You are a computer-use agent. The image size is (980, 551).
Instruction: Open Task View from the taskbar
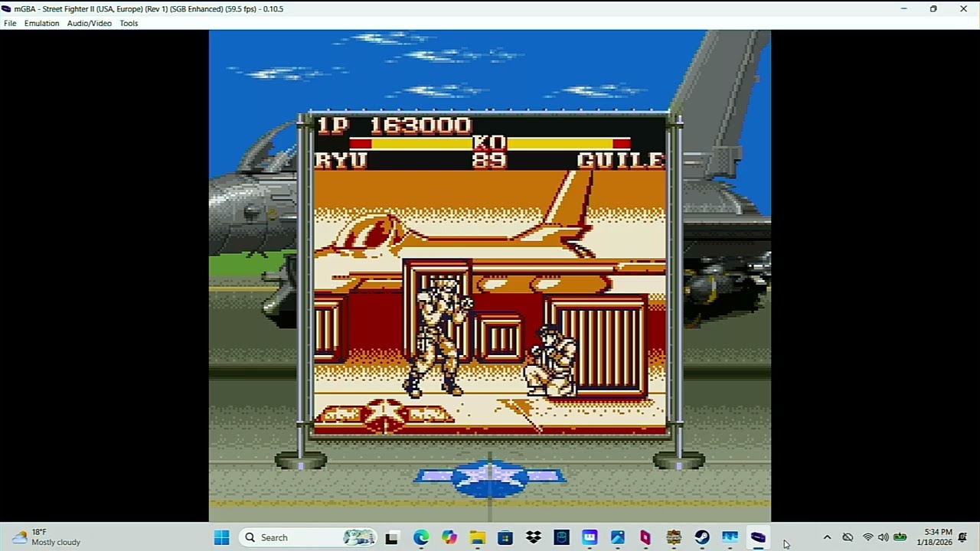point(392,537)
